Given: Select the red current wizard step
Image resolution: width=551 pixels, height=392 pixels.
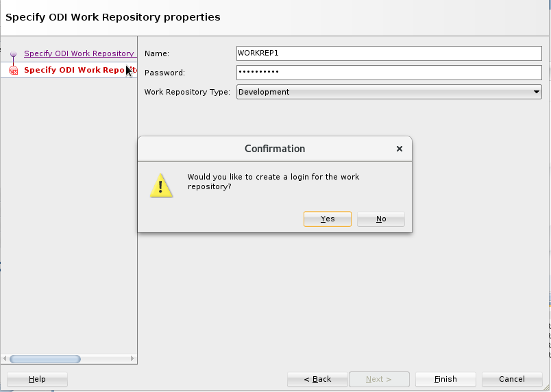Looking at the screenshot, I should [69, 70].
